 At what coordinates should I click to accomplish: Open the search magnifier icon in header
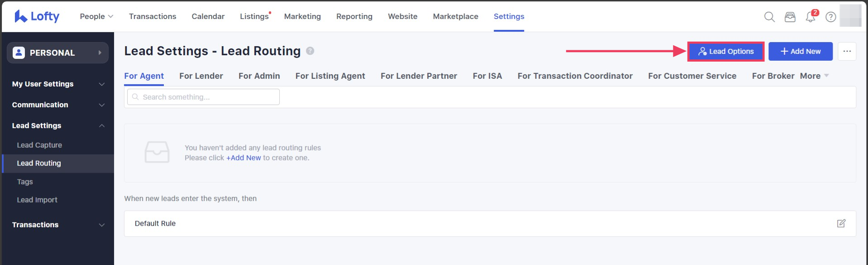769,17
